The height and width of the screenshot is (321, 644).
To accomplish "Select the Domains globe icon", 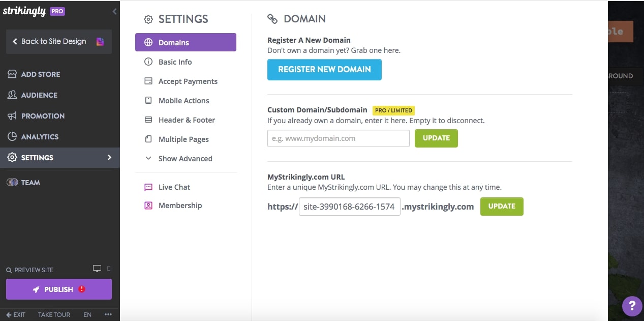I will click(x=147, y=42).
